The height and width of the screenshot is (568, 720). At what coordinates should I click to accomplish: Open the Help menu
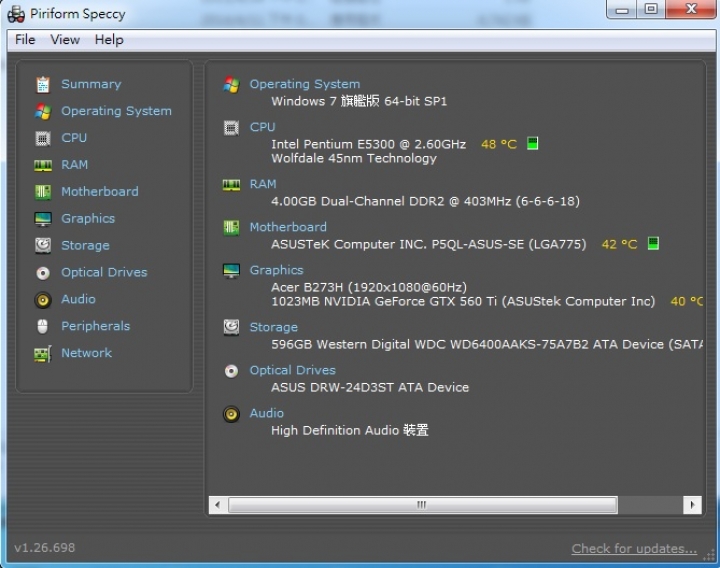tap(109, 39)
